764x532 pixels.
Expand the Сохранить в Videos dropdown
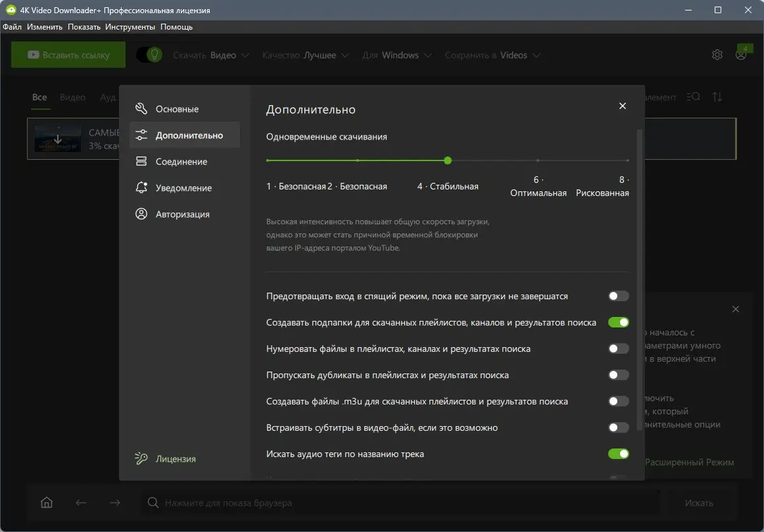(x=492, y=55)
